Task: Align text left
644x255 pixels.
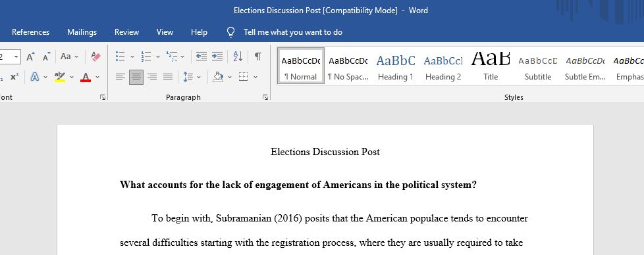Action: 121,77
